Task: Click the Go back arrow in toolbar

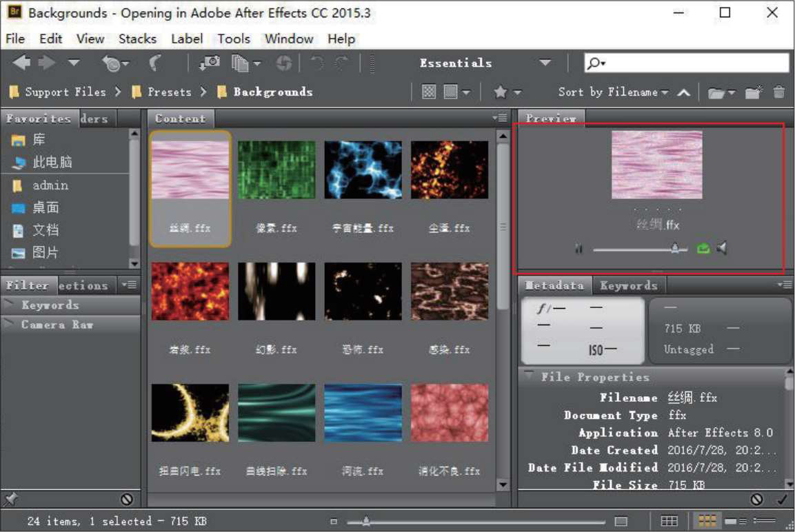Action: pyautogui.click(x=21, y=63)
